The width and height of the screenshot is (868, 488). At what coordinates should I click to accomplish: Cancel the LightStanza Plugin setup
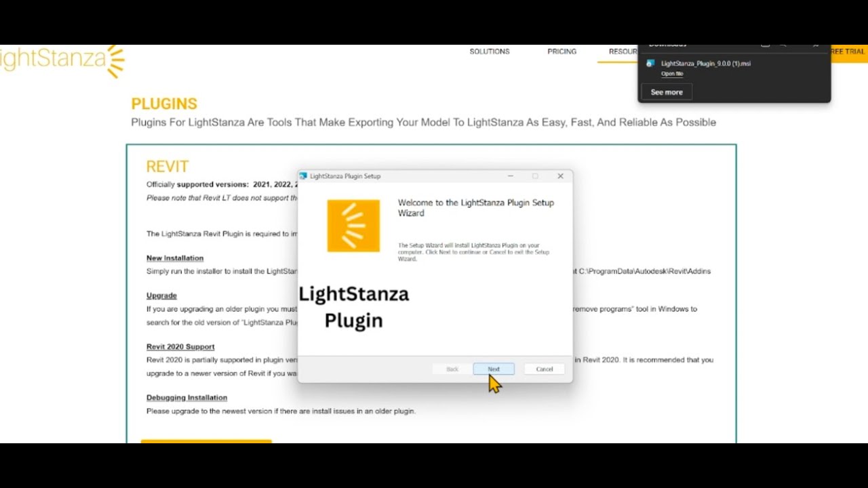tap(544, 369)
